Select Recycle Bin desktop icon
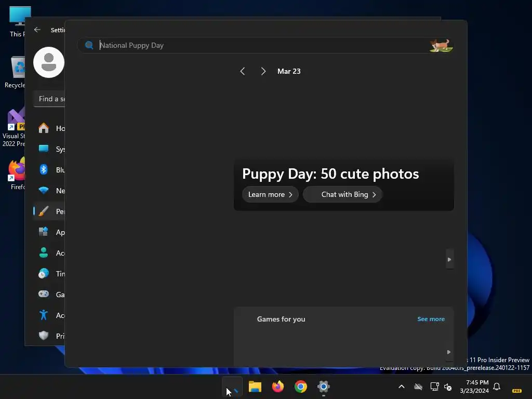This screenshot has height=399, width=532. [x=15, y=72]
